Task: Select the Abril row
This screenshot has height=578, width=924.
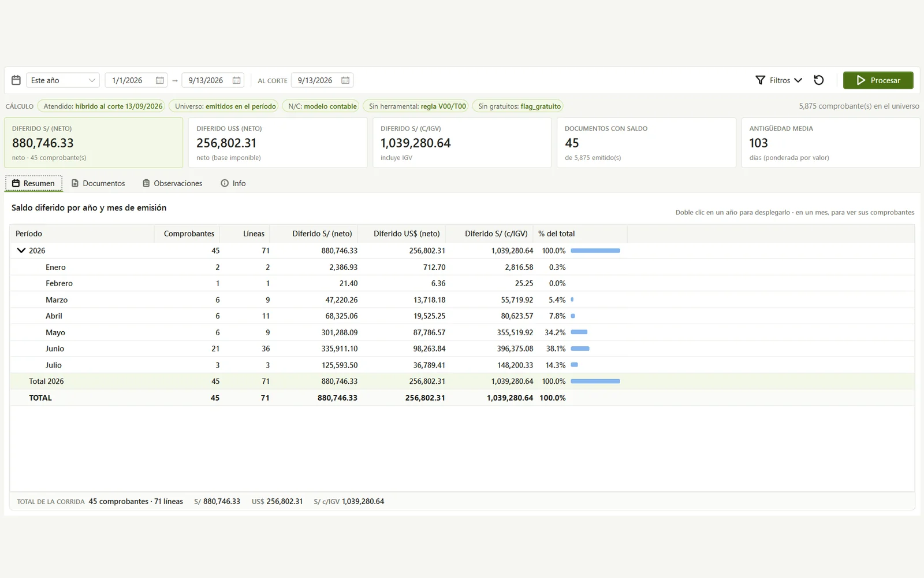Action: point(462,316)
